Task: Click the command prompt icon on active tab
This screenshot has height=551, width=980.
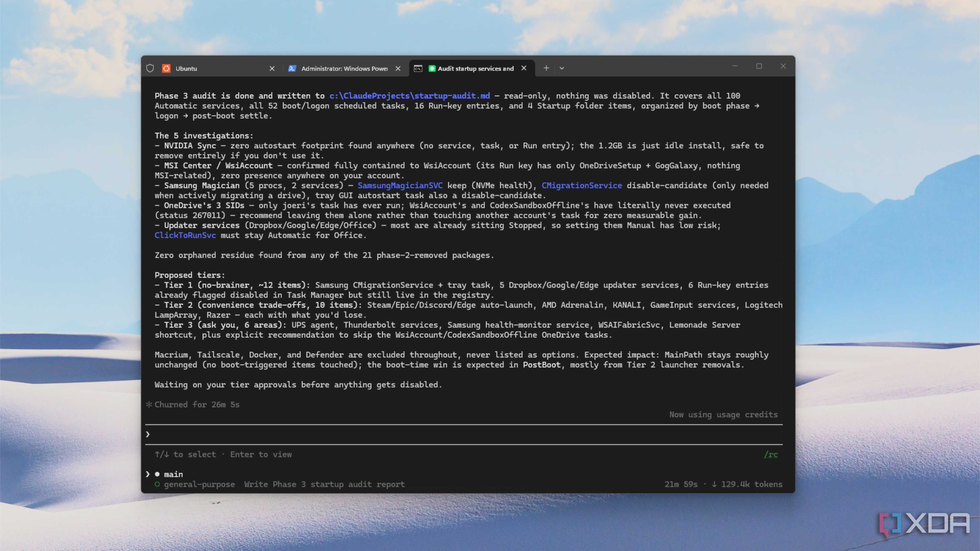Action: tap(418, 68)
